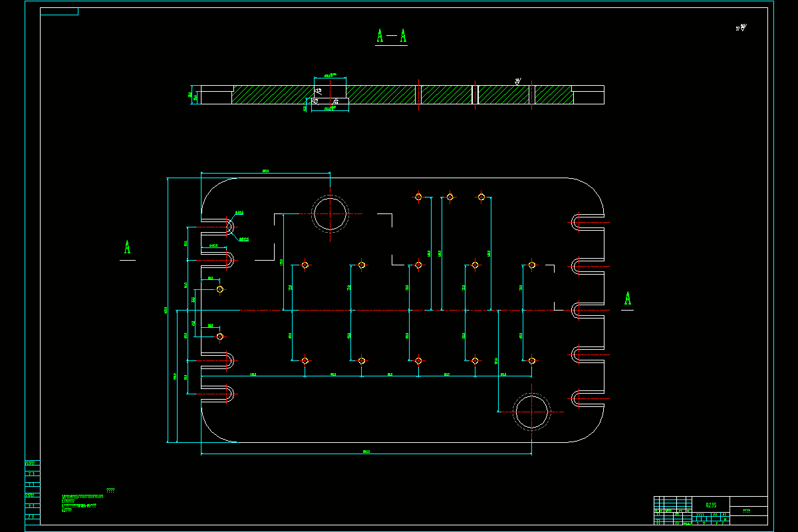Select the '????' heading above the technical notes
Image resolution: width=798 pixels, height=532 pixels.
[110, 490]
